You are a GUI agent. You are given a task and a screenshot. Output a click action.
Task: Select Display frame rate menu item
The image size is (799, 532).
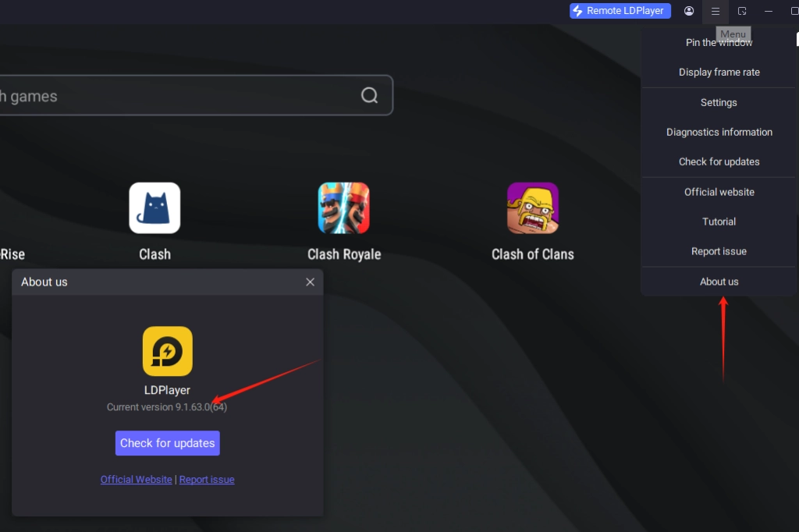point(719,73)
